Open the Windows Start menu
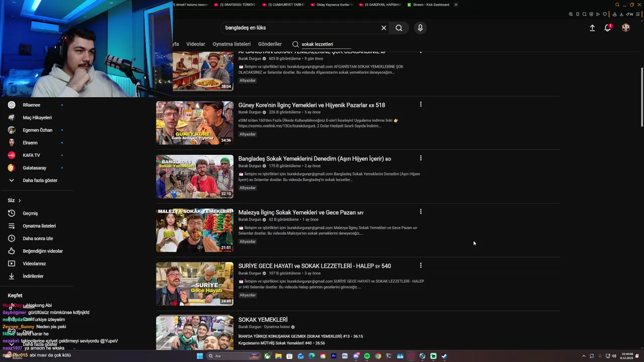This screenshot has width=644, height=362. click(200, 356)
